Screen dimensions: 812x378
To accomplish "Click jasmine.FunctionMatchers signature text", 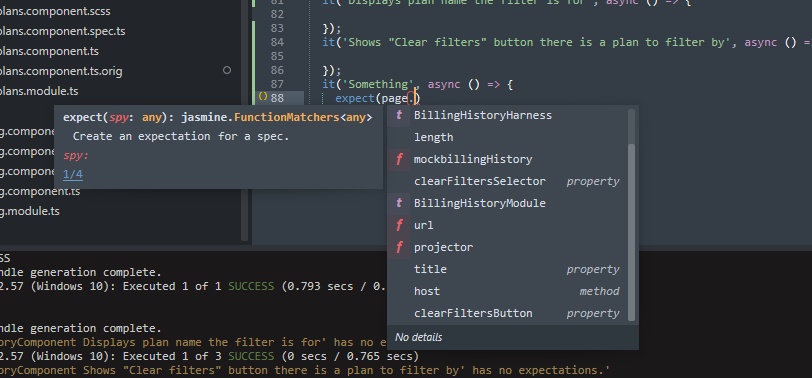I will coord(277,118).
